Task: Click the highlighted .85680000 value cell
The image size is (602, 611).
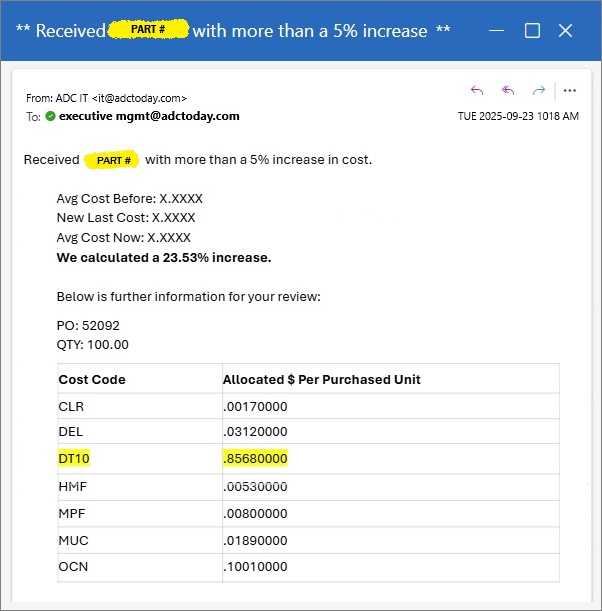Action: [255, 459]
